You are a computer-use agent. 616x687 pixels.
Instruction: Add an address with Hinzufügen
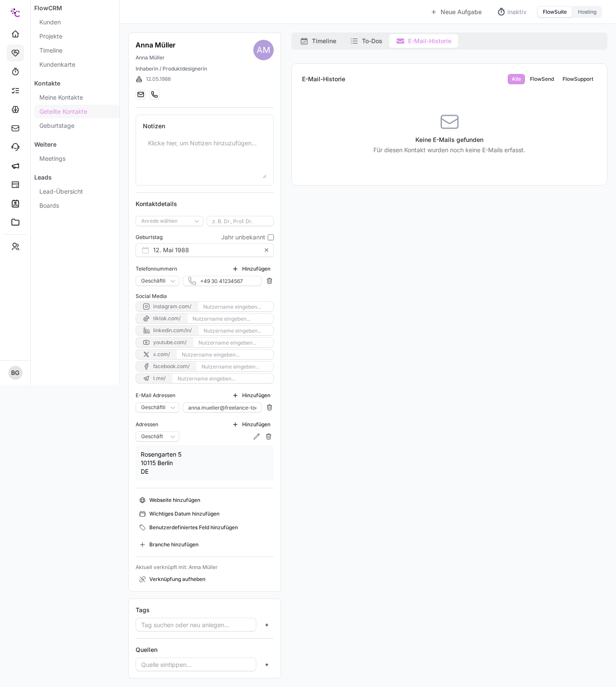252,425
